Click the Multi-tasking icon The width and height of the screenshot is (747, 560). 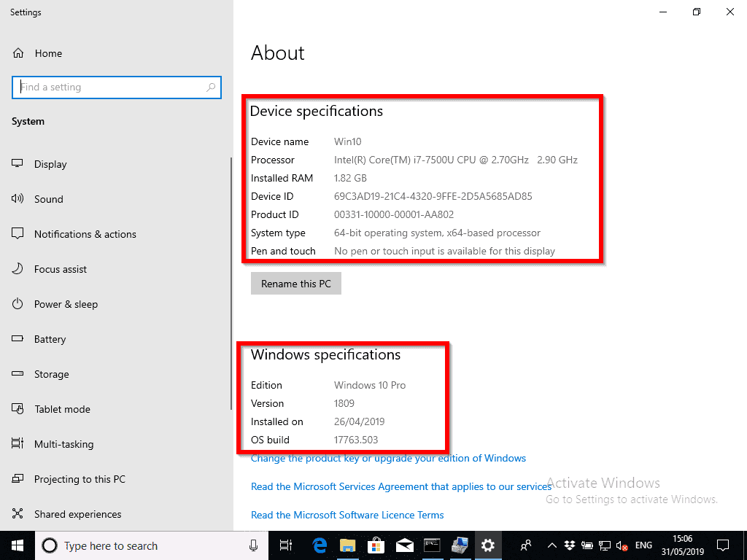(18, 444)
